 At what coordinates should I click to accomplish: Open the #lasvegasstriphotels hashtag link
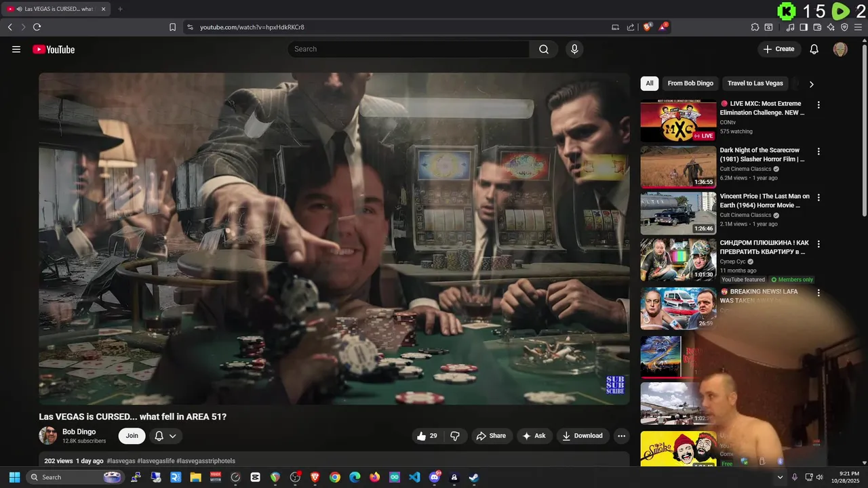pos(205,461)
